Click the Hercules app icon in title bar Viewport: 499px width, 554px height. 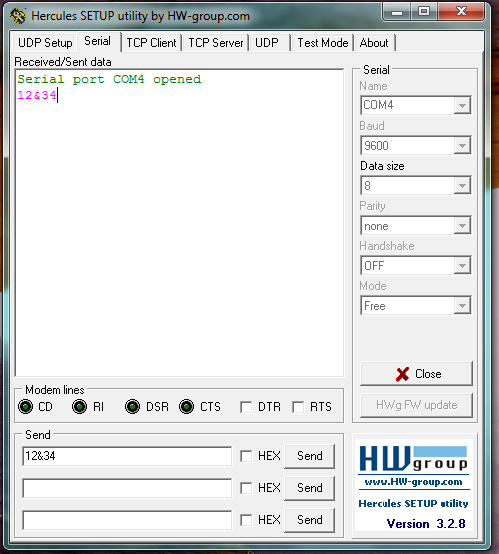tap(18, 16)
